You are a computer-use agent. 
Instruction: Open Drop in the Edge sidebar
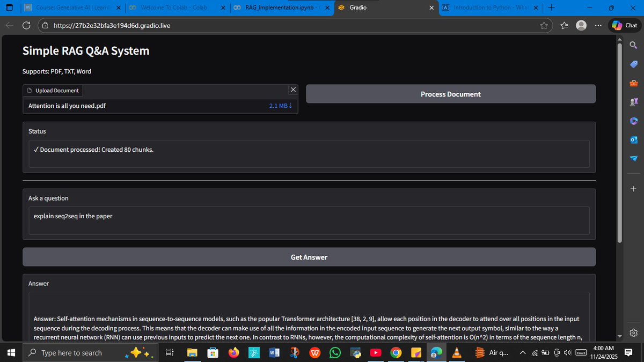pyautogui.click(x=633, y=158)
